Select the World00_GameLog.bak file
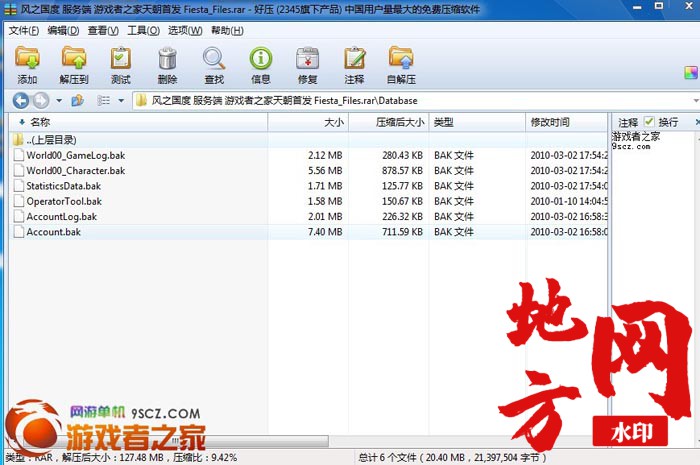Image resolution: width=700 pixels, height=465 pixels. coord(75,155)
